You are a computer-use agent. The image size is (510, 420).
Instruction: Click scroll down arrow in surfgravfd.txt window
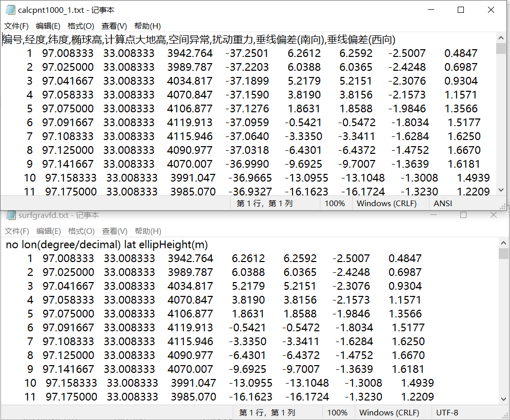click(x=503, y=399)
